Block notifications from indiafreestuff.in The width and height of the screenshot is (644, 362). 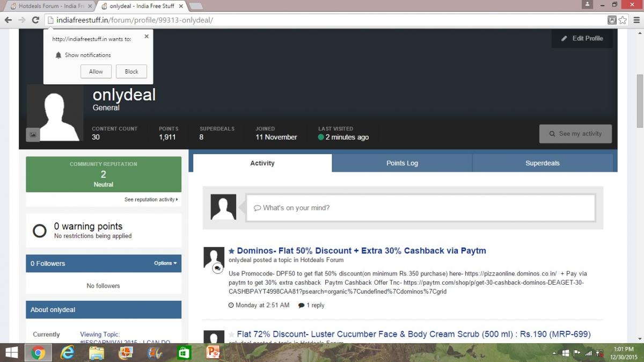pyautogui.click(x=131, y=71)
